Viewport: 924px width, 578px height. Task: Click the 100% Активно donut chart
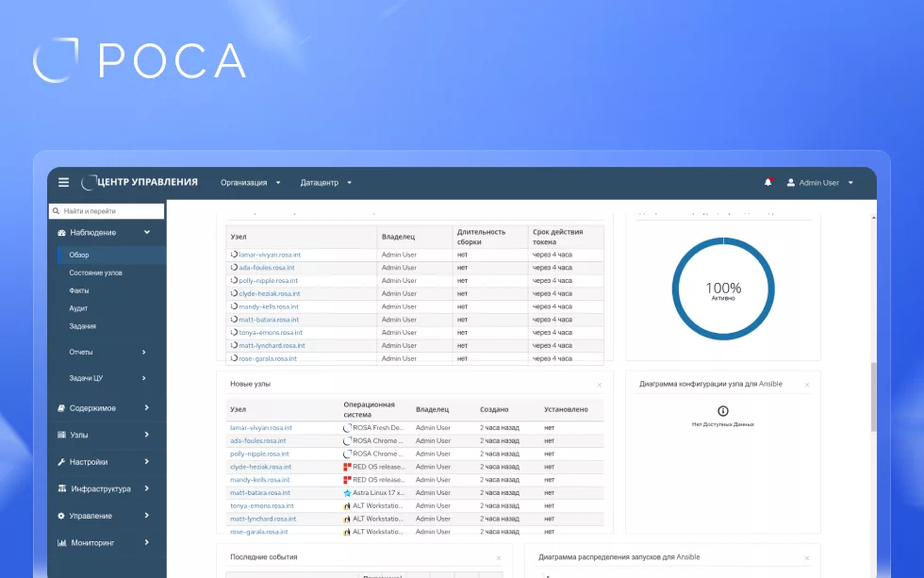[x=723, y=289]
